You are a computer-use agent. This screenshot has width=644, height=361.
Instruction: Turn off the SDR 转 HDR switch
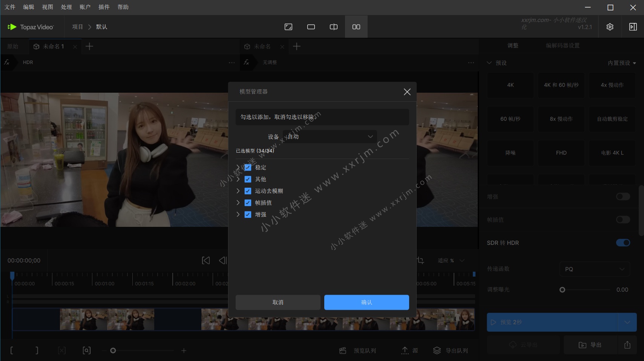point(623,243)
